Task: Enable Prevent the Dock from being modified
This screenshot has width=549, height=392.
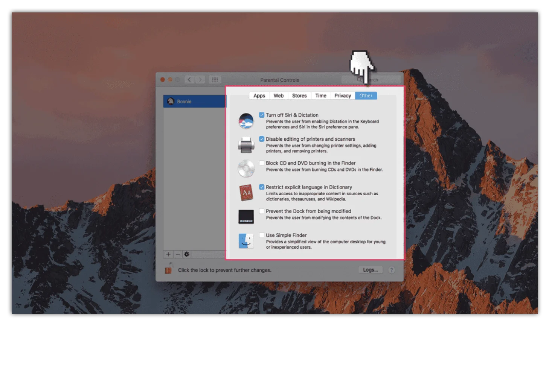Action: [262, 211]
